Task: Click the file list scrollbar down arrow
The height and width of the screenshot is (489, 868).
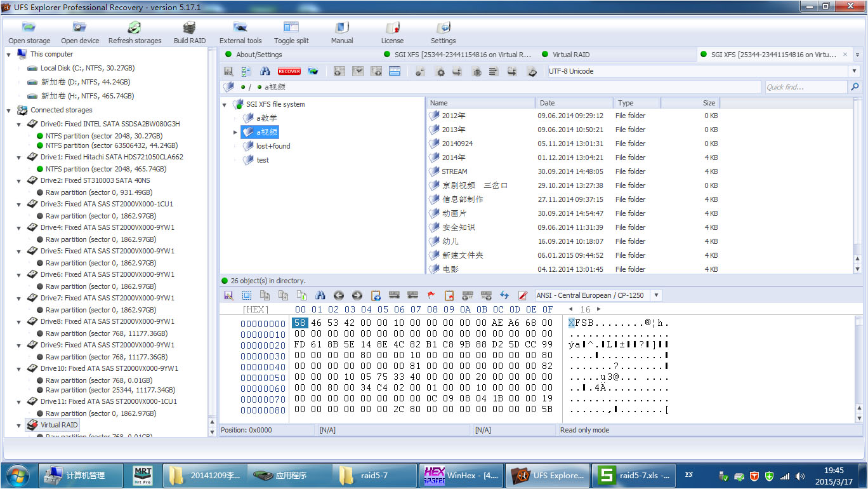Action: tap(858, 269)
